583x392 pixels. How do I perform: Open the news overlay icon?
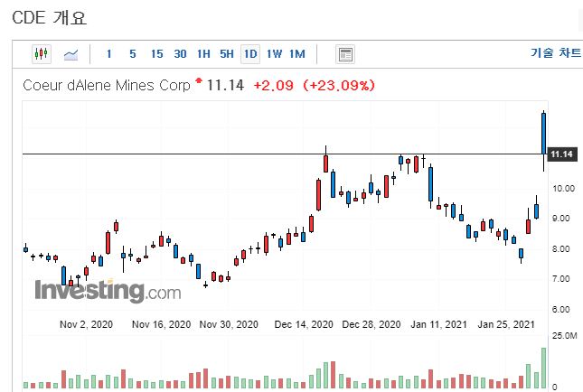pyautogui.click(x=345, y=54)
